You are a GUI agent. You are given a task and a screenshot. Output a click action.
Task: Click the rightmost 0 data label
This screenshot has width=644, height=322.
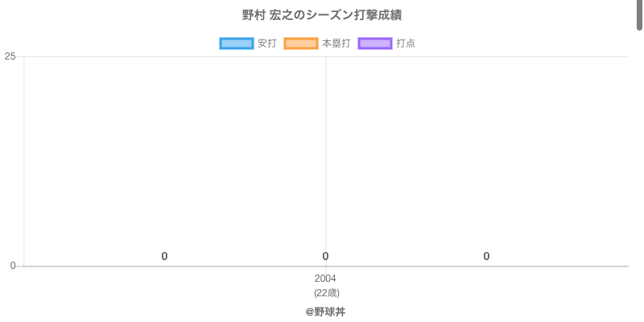pos(486,256)
